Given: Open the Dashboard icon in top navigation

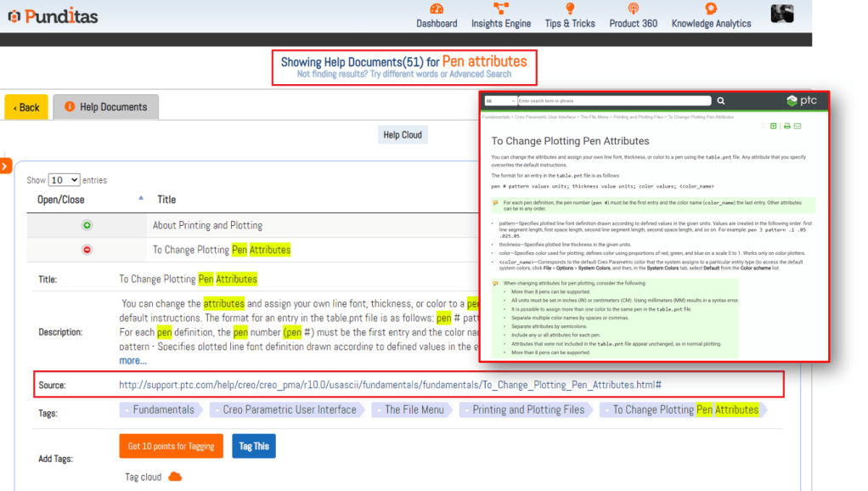Looking at the screenshot, I should click(437, 9).
